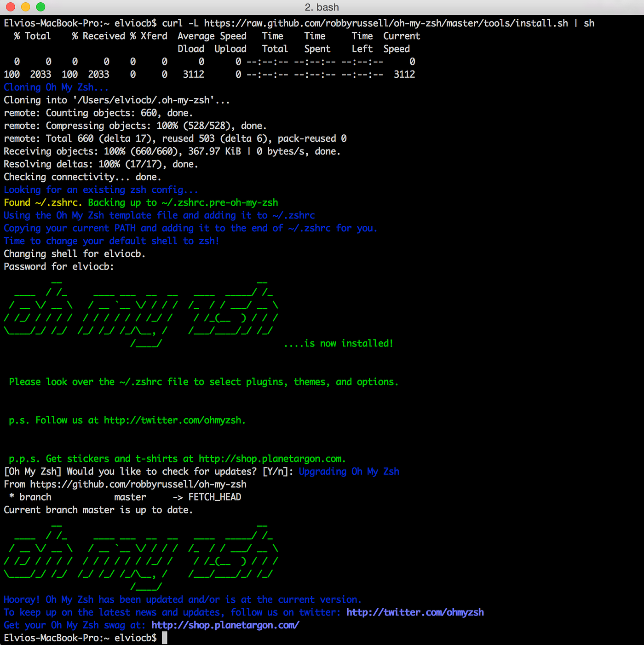644x645 pixels.
Task: Select the 'Cloning Oh My Zsh...' text
Action: pyautogui.click(x=55, y=87)
